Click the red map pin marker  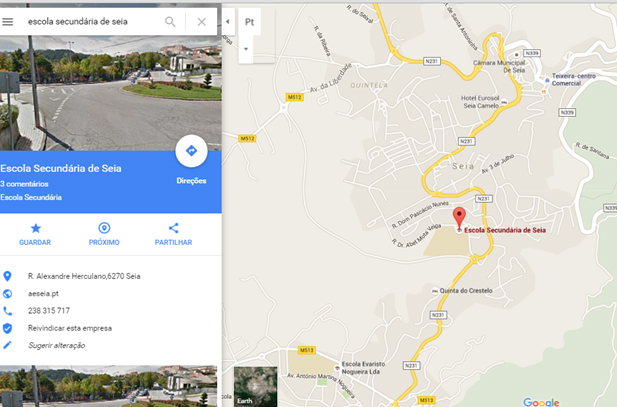[x=459, y=218]
